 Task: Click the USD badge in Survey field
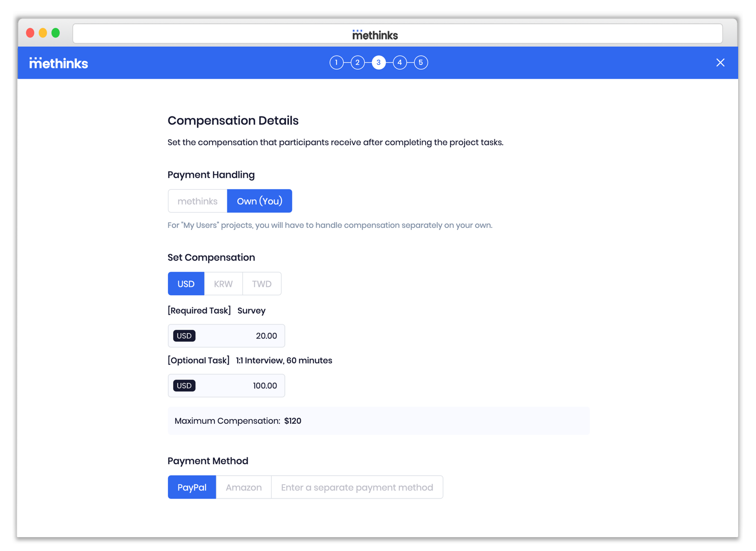(184, 336)
